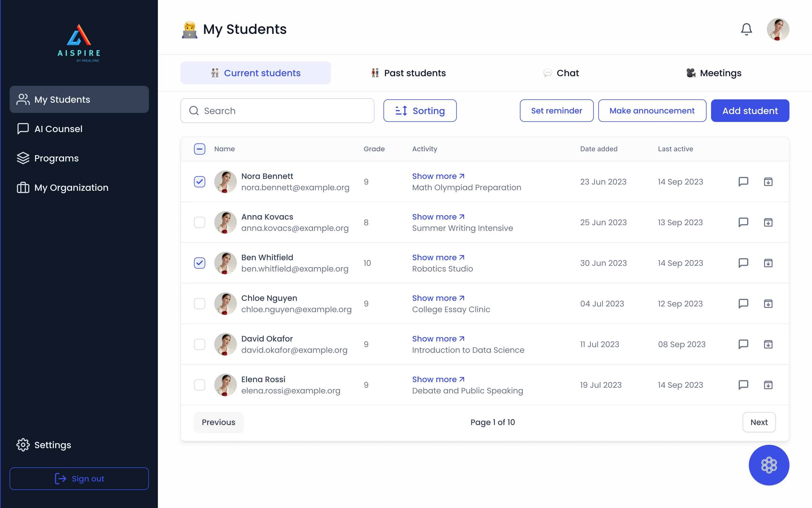Archive Nora Bennett's row
Viewport: 812px width, 508px height.
[768, 182]
